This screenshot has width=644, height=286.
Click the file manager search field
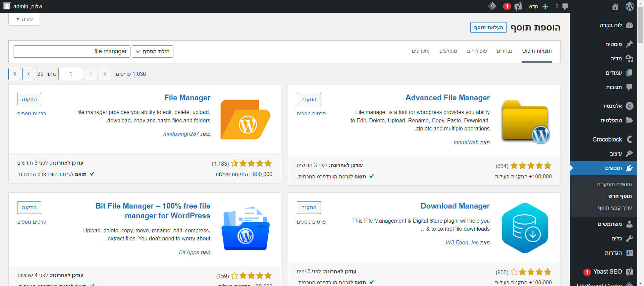pos(72,51)
